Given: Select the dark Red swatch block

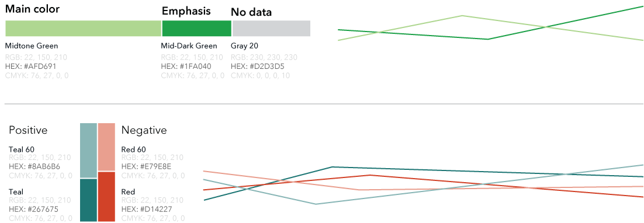Looking at the screenshot, I should click(x=106, y=197).
